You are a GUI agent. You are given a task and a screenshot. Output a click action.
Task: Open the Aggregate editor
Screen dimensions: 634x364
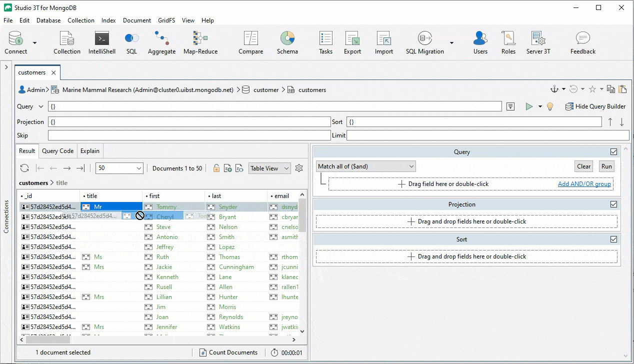click(x=162, y=42)
